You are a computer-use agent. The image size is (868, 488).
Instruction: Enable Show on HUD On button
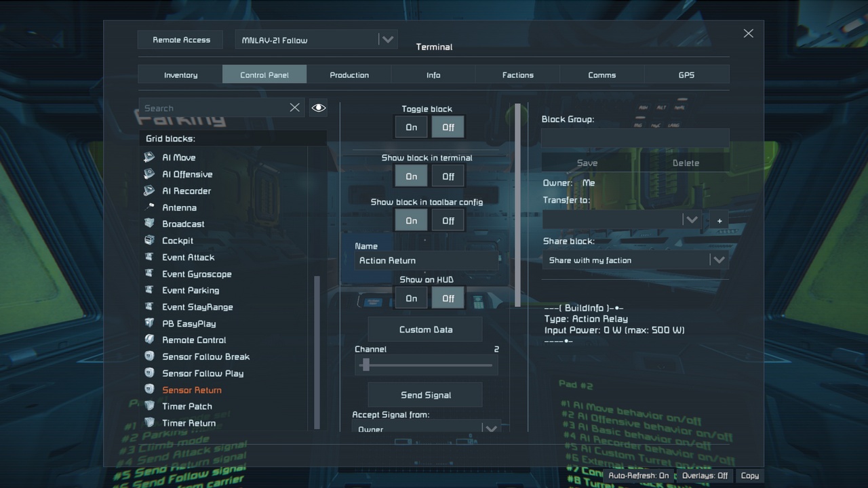point(412,298)
